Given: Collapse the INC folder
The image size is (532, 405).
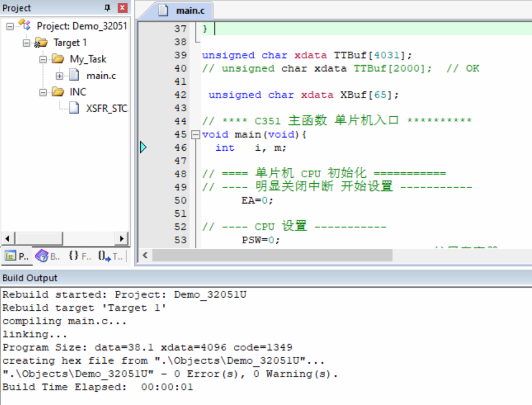Looking at the screenshot, I should pos(43,92).
